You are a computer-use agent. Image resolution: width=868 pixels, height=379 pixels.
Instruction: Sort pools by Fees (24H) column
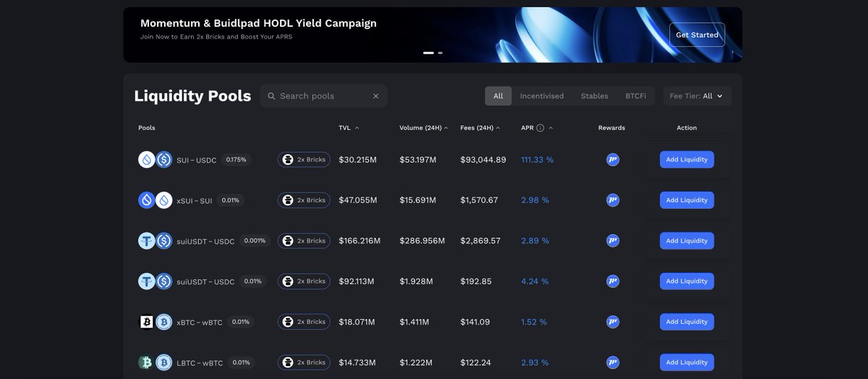480,128
